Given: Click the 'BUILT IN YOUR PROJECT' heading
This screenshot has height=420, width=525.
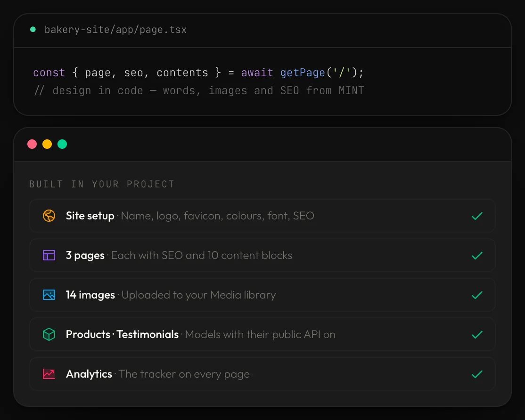Looking at the screenshot, I should [102, 184].
